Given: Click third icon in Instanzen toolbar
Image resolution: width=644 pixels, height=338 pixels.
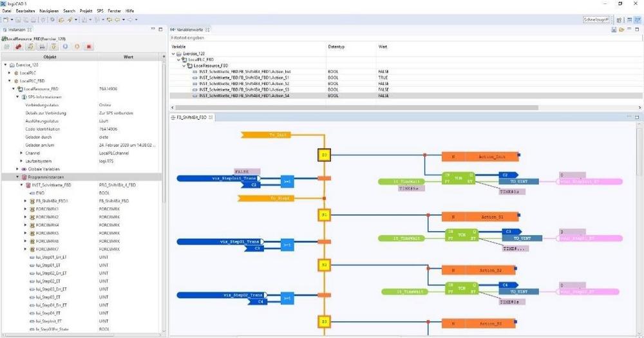Looking at the screenshot, I should 30,47.
